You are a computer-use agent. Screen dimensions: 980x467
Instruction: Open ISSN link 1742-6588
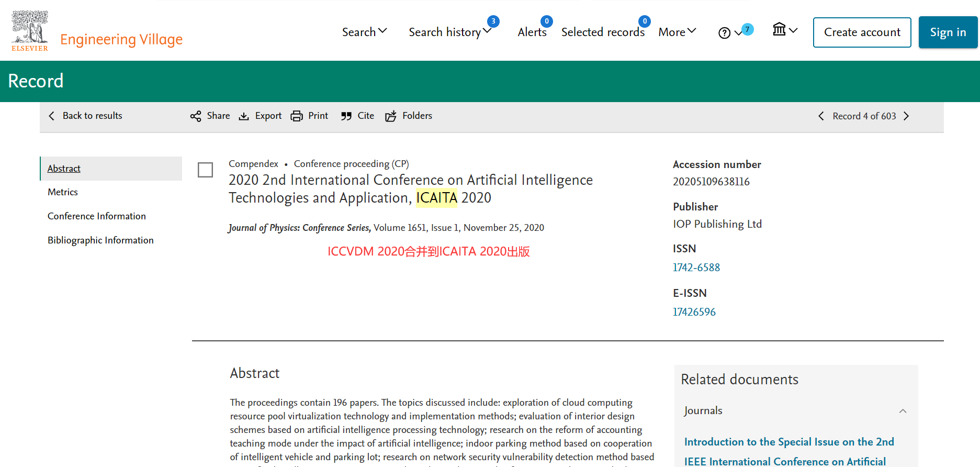696,268
